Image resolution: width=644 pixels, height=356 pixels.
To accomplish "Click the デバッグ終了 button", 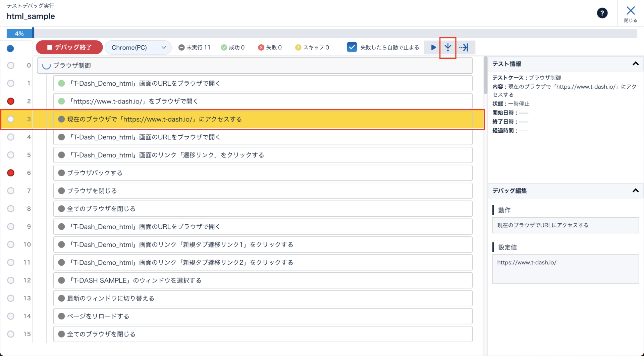I will (69, 47).
